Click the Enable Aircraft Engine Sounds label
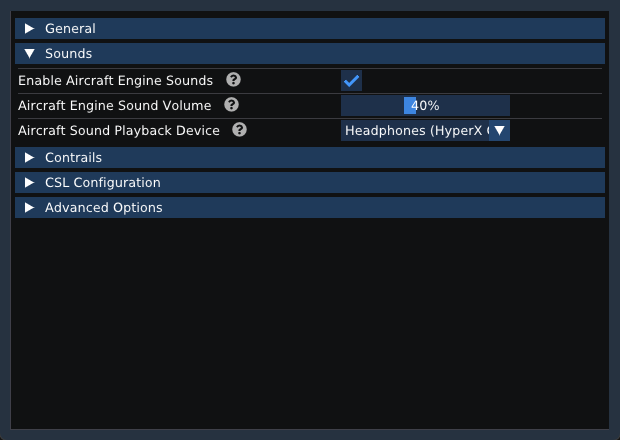This screenshot has width=620, height=440. click(115, 80)
